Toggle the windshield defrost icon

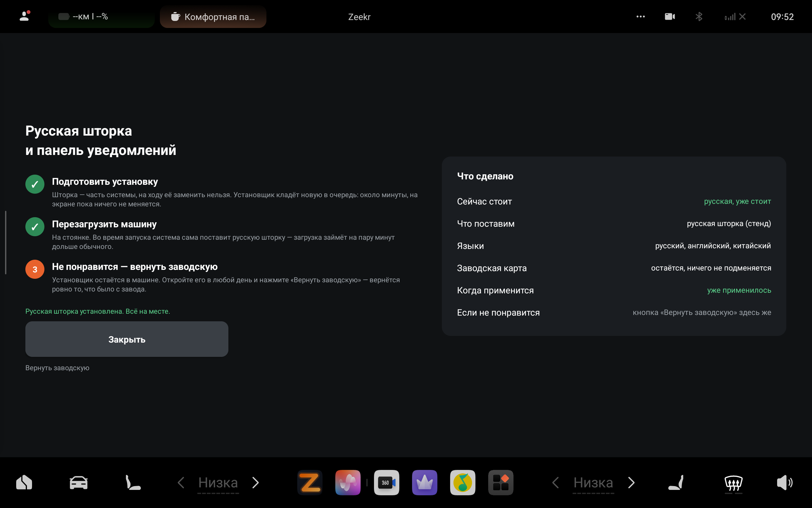pos(733,483)
